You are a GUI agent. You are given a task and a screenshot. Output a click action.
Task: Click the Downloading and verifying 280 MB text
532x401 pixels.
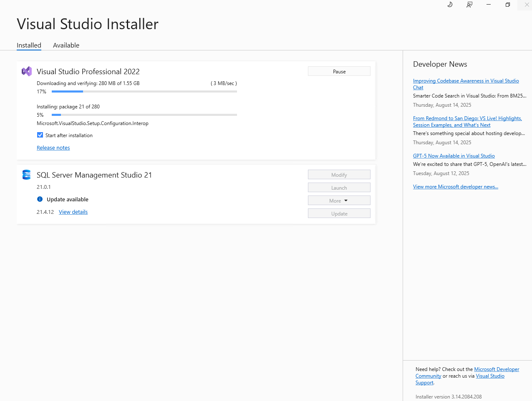tap(88, 83)
